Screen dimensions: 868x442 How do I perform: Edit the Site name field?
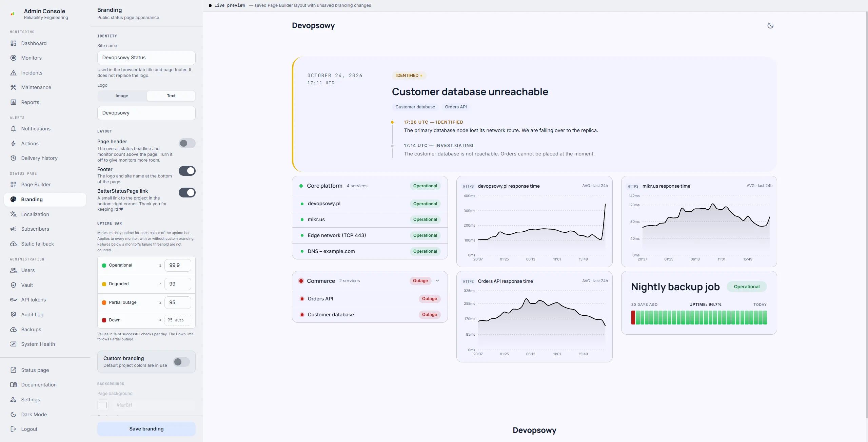tap(146, 58)
